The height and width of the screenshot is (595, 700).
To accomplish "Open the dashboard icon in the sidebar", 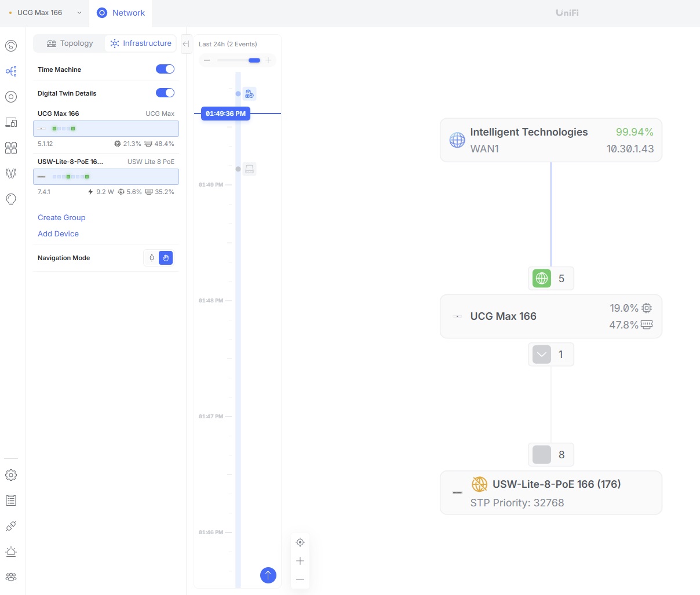I will (11, 46).
